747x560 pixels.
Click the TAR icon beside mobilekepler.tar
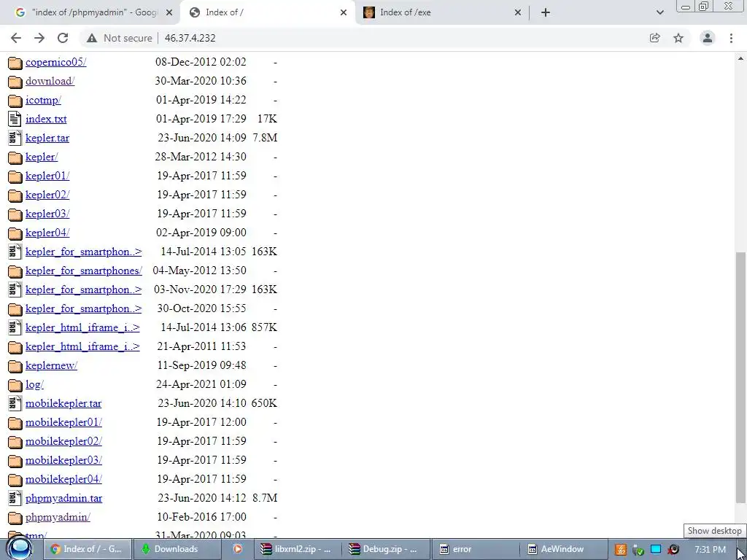click(x=15, y=403)
